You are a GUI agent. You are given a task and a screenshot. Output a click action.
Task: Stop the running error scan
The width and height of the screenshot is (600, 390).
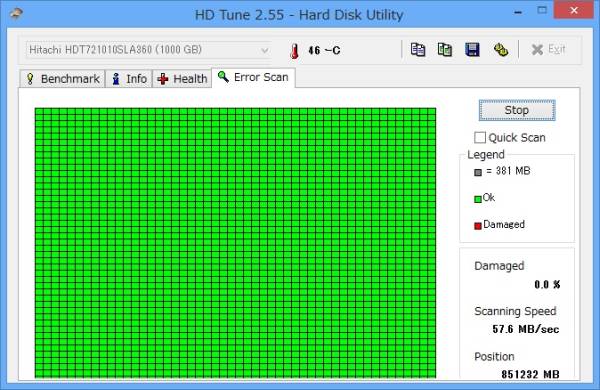pos(517,110)
